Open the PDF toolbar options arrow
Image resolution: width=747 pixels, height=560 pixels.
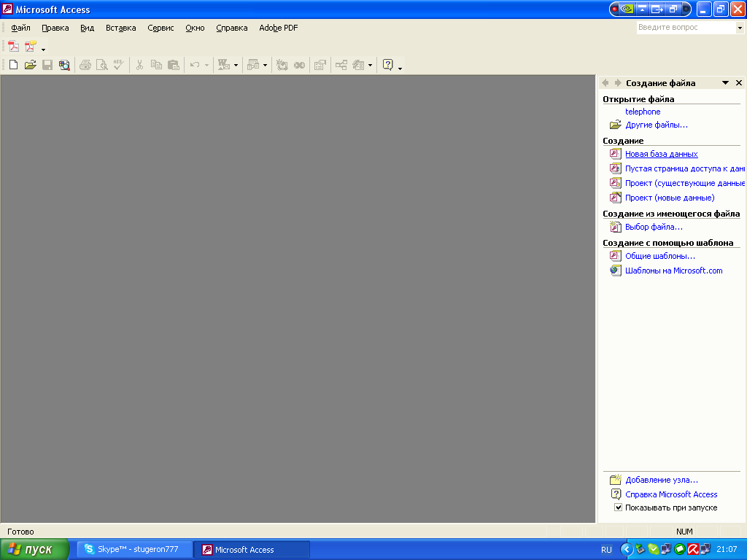[43, 49]
